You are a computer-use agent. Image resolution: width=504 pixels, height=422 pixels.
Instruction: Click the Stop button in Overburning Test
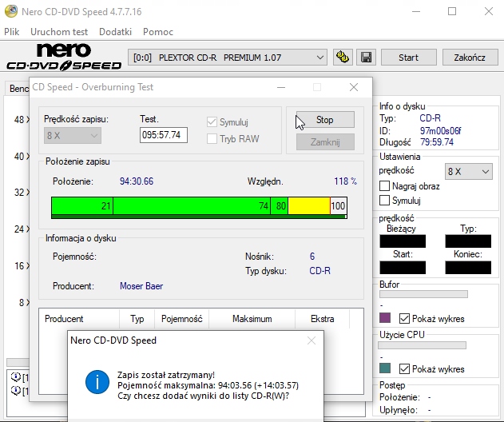point(325,120)
